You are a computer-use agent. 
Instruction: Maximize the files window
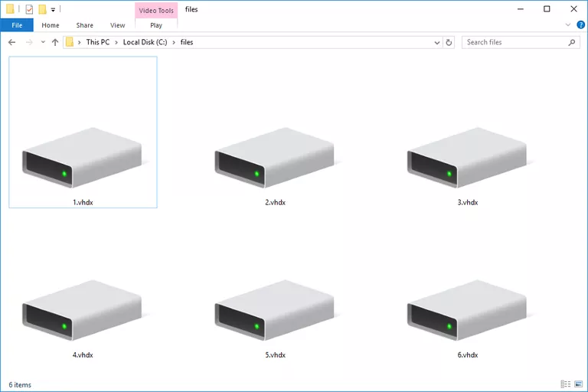pos(547,9)
